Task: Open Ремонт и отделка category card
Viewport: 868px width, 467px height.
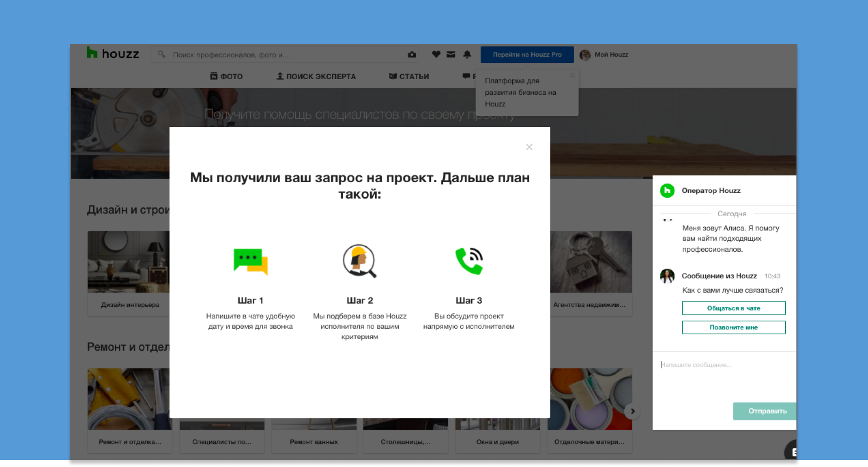Action: pos(130,410)
